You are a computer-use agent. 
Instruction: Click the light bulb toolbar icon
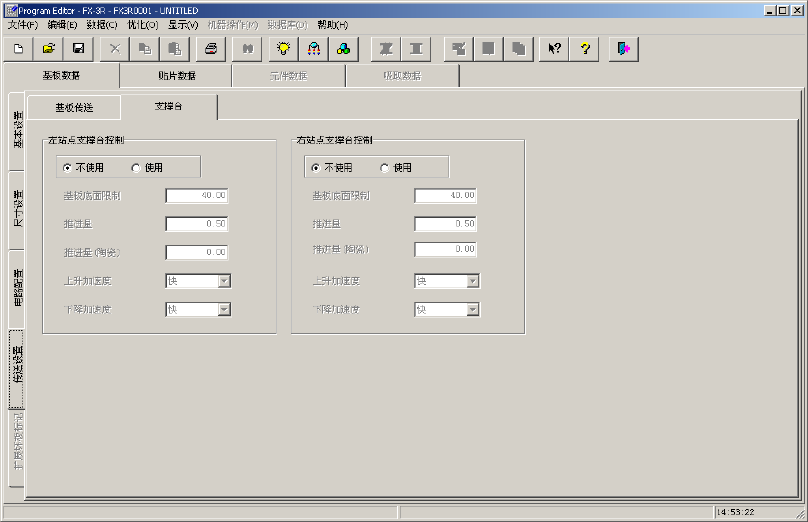(283, 48)
